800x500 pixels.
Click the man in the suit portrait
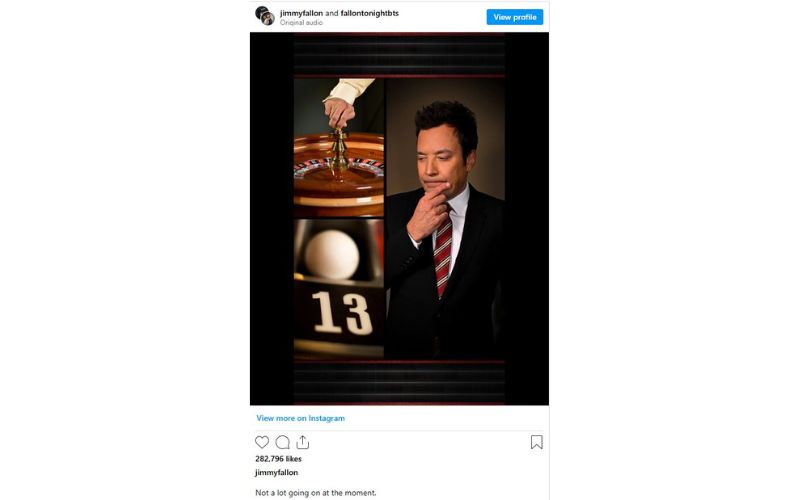coord(445,218)
